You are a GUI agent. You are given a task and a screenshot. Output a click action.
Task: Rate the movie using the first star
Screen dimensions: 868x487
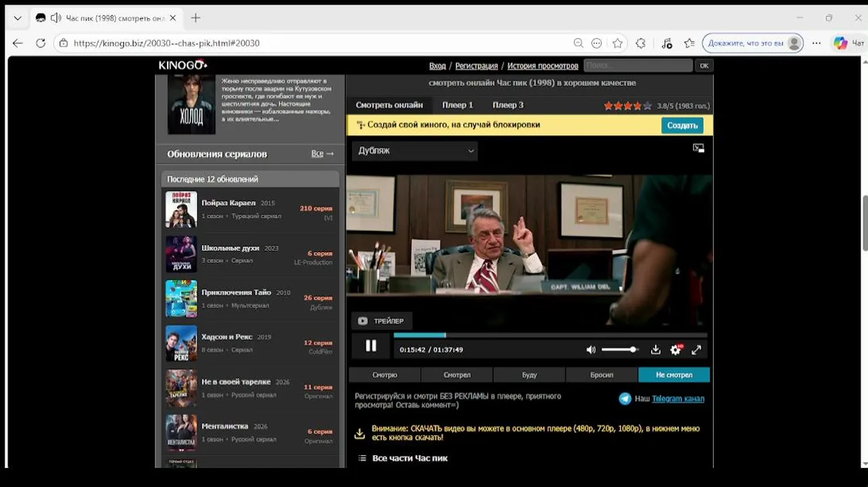[x=608, y=106]
